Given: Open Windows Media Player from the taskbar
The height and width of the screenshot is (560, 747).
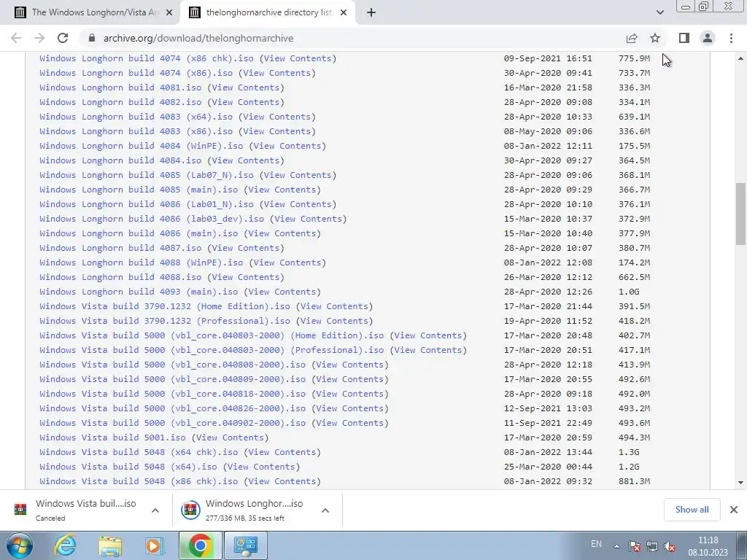Looking at the screenshot, I should 155,545.
